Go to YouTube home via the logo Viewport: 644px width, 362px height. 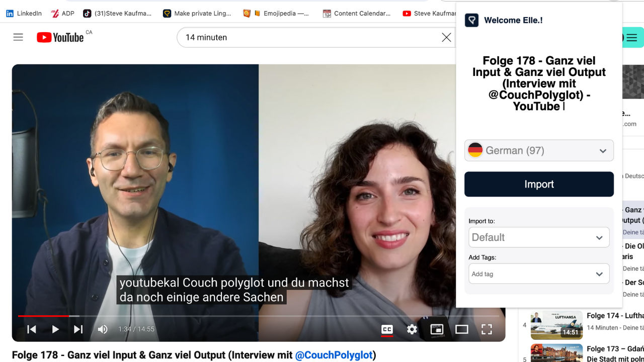point(60,37)
